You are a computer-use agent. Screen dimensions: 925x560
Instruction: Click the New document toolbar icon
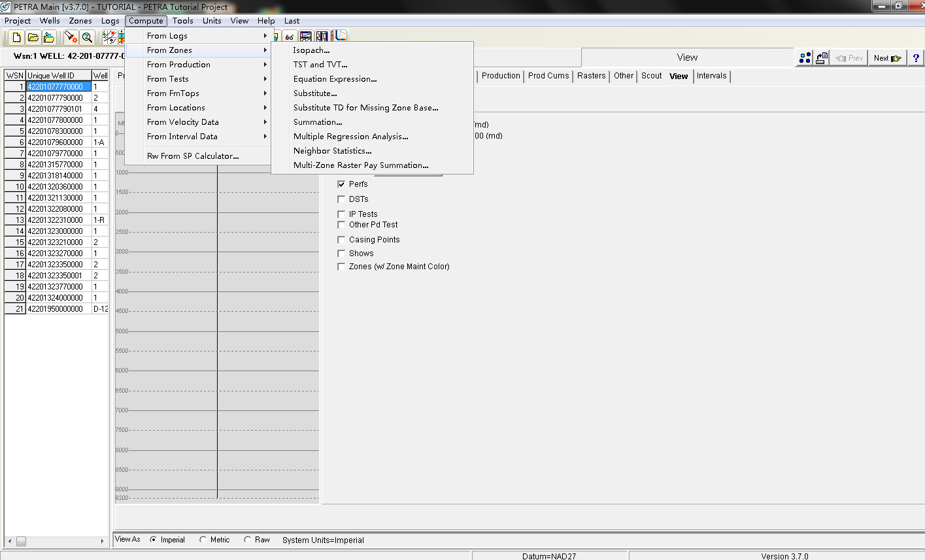17,38
